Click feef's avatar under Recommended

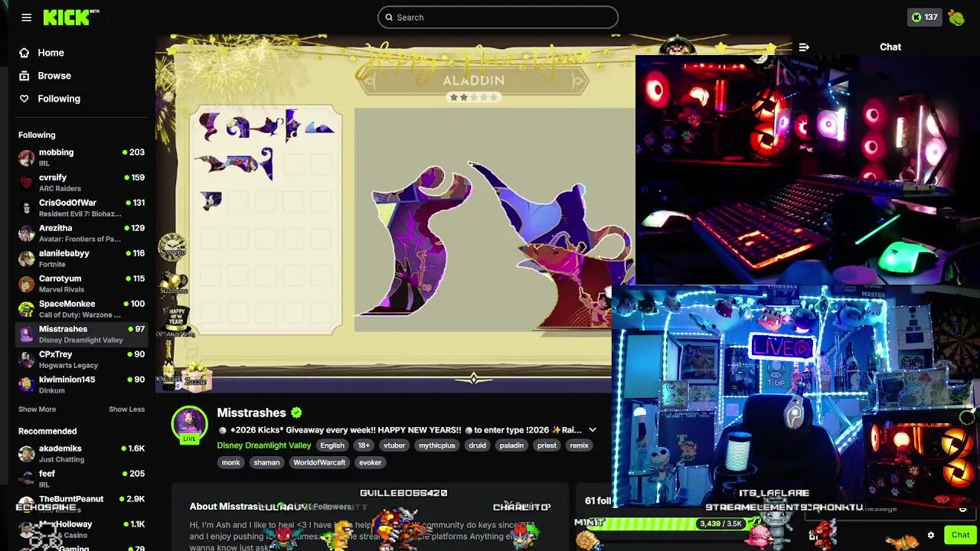pyautogui.click(x=27, y=479)
